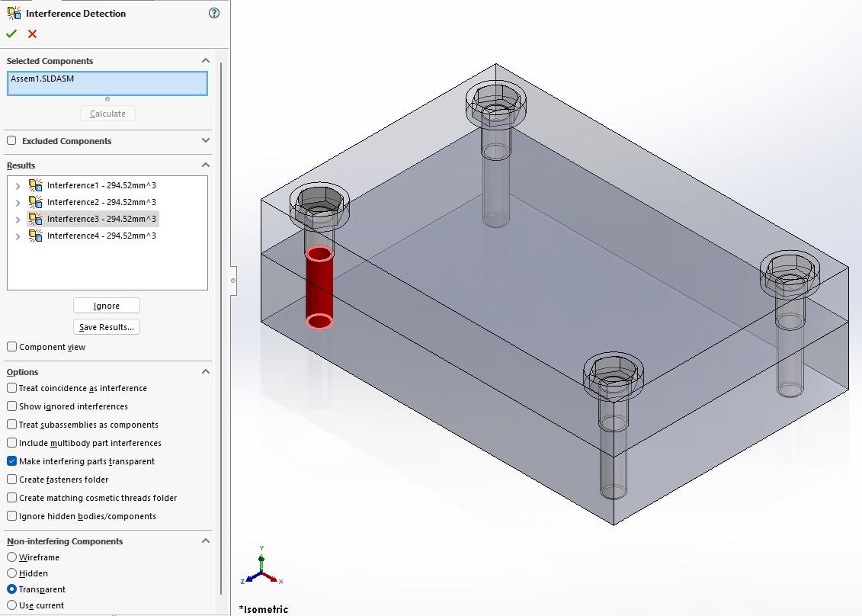Screen dimensions: 862x616
Task: Uncheck Make interfering parts transparent
Action: 11,461
